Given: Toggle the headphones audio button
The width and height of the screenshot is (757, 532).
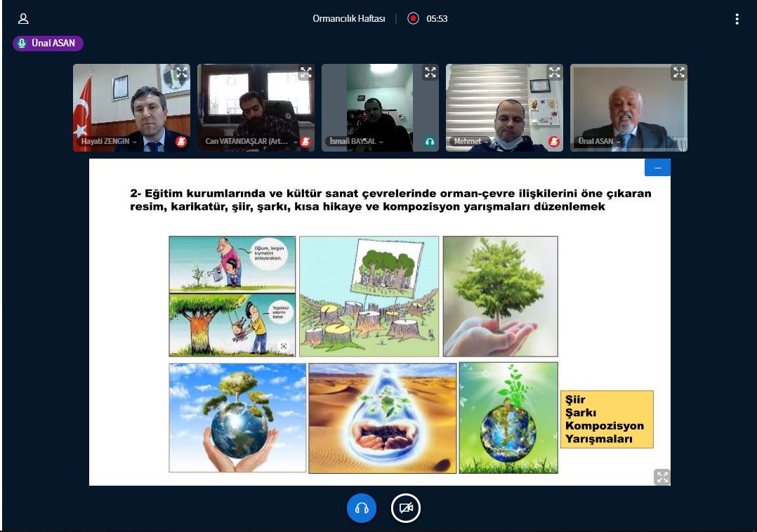Looking at the screenshot, I should (x=362, y=508).
